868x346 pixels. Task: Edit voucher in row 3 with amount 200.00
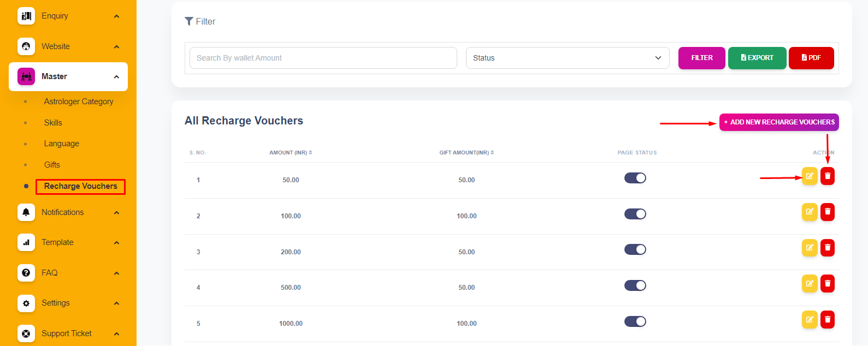coord(810,248)
